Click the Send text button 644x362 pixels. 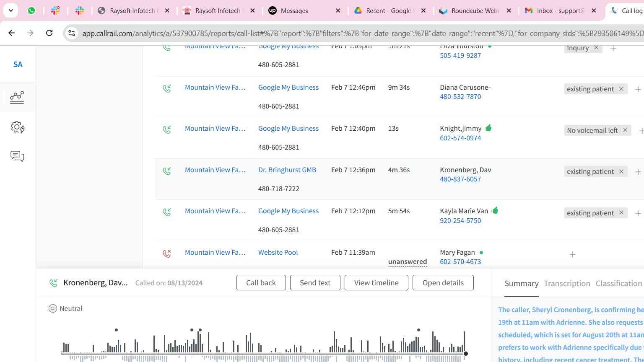(315, 283)
